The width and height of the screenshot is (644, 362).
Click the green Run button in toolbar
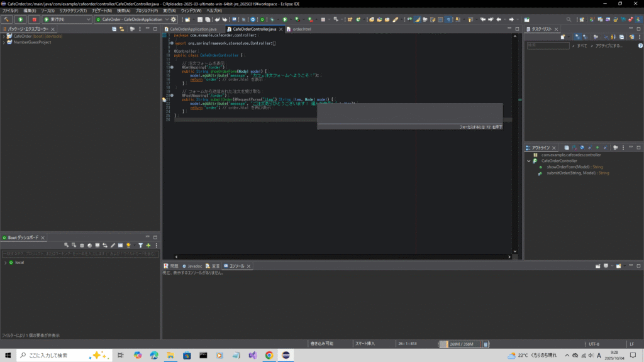[x=20, y=19]
